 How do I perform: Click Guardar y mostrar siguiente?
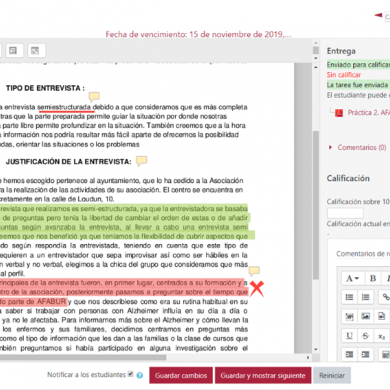263,376
